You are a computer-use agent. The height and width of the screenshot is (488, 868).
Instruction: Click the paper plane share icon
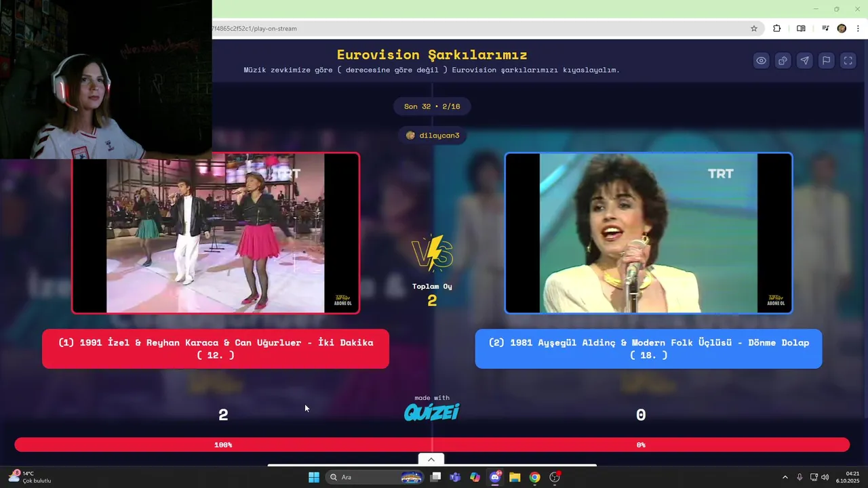[804, 60]
